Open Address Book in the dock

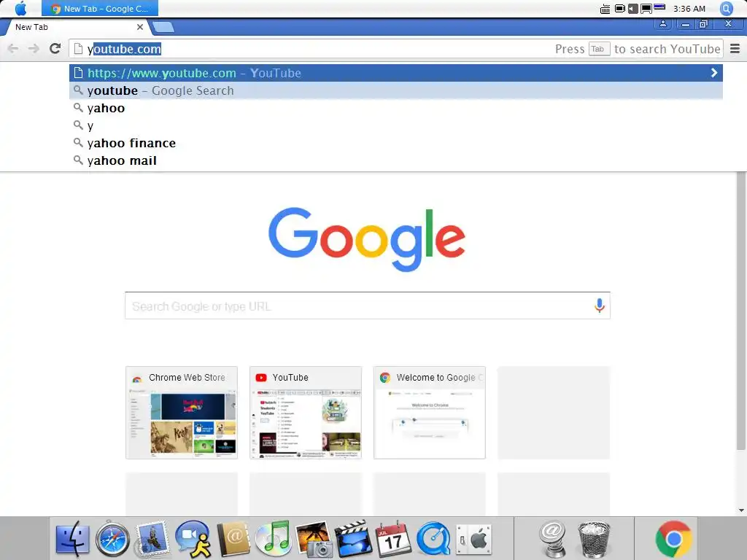click(233, 540)
